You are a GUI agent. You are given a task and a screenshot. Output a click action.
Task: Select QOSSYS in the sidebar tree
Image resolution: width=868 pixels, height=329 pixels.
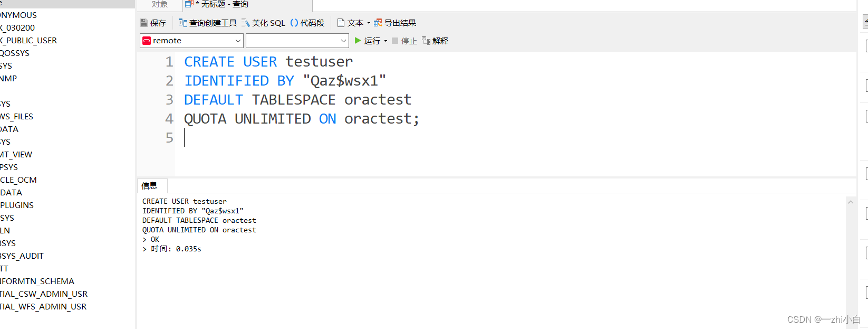tap(15, 53)
